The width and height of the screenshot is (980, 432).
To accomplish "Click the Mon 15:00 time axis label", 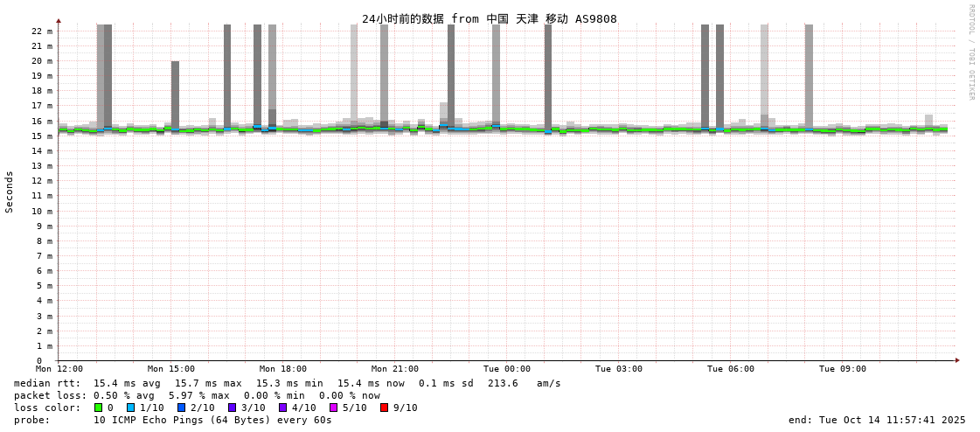I will [x=170, y=369].
